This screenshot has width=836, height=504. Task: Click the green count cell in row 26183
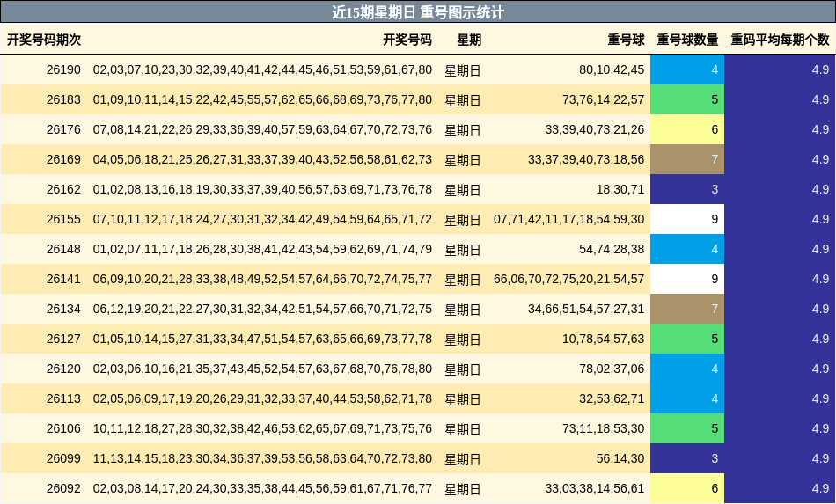pyautogui.click(x=687, y=99)
